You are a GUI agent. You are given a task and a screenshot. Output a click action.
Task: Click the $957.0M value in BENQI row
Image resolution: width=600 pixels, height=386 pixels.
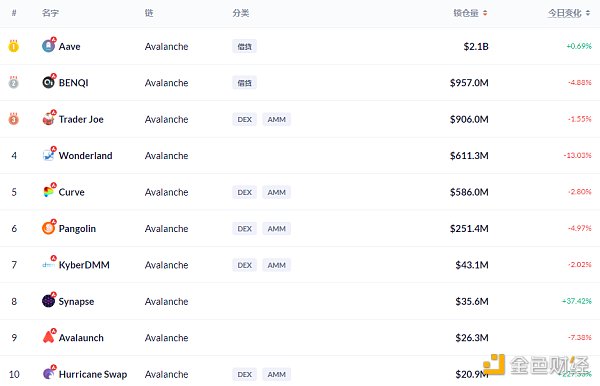pyautogui.click(x=469, y=83)
